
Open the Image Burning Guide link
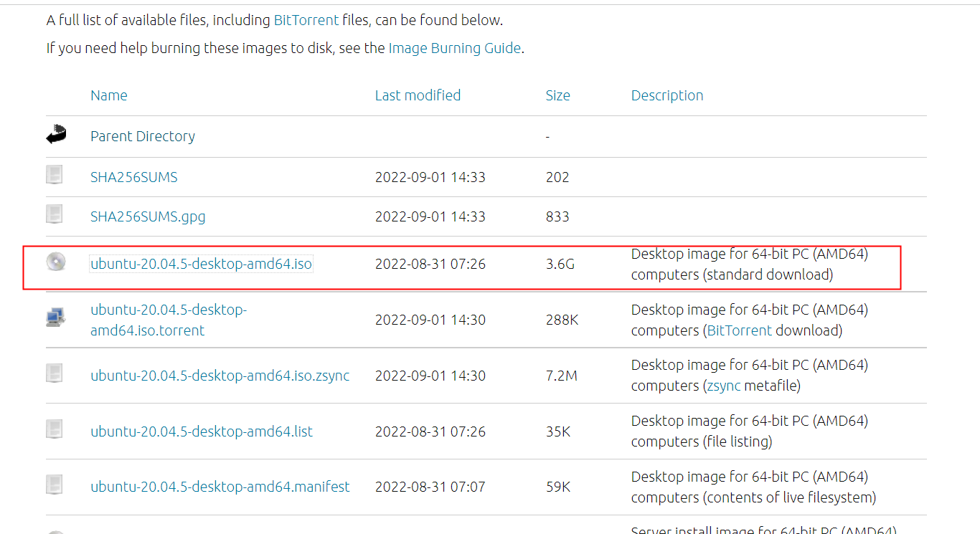(x=455, y=49)
